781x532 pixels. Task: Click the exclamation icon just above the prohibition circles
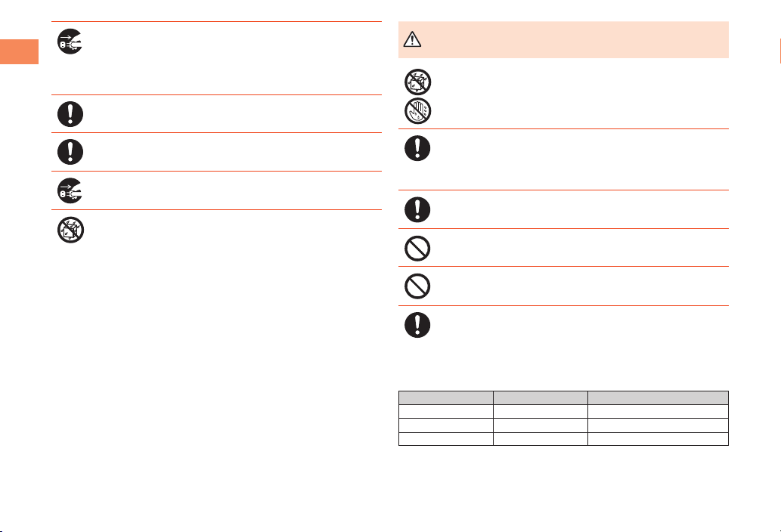(x=417, y=209)
